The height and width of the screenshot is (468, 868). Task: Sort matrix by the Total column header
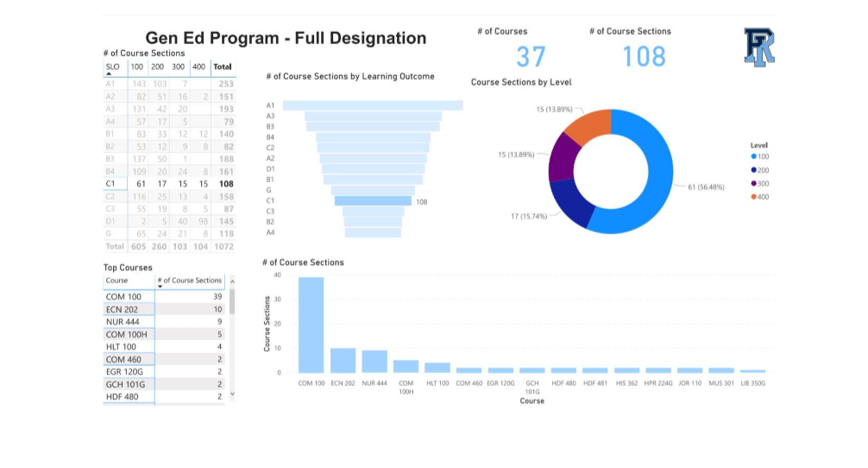point(223,66)
